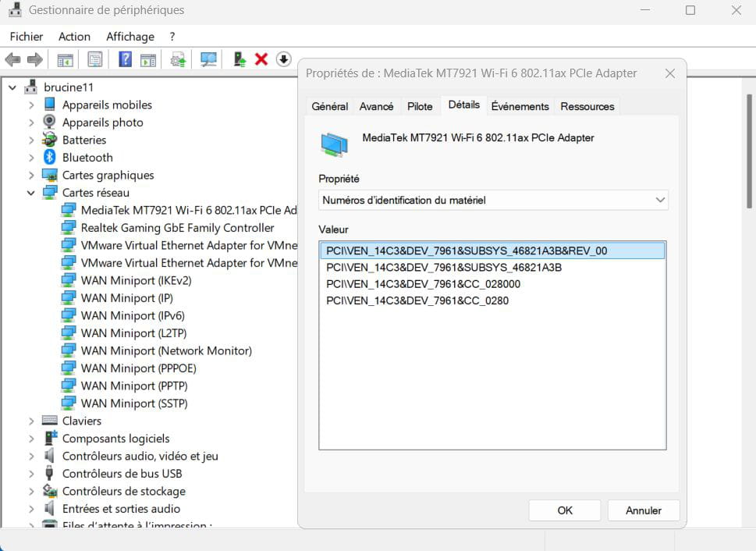Expand the Claviers category
This screenshot has height=551, width=756.
click(31, 421)
